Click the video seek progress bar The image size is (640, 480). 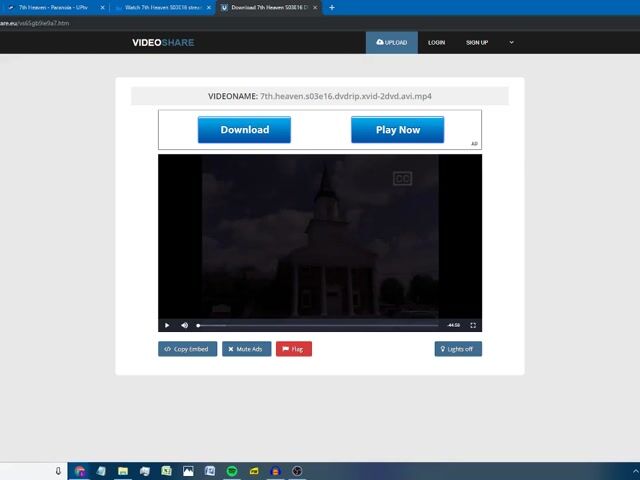click(x=317, y=325)
